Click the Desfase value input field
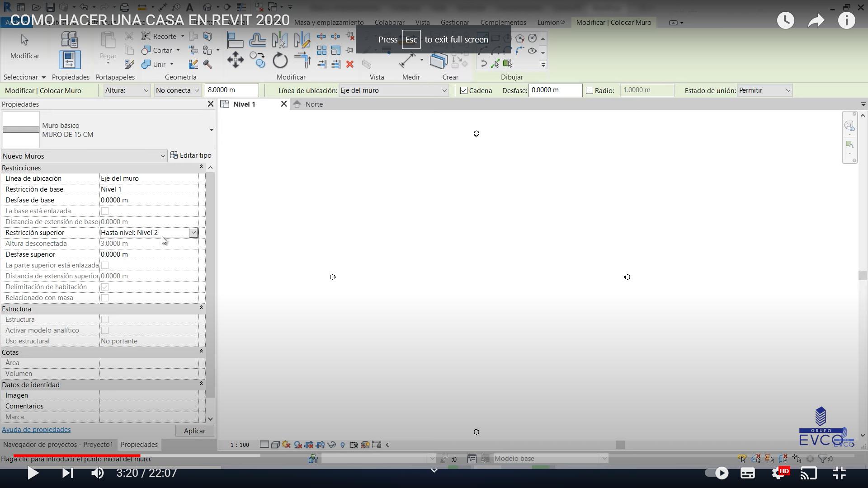This screenshot has height=488, width=868. pyautogui.click(x=555, y=90)
